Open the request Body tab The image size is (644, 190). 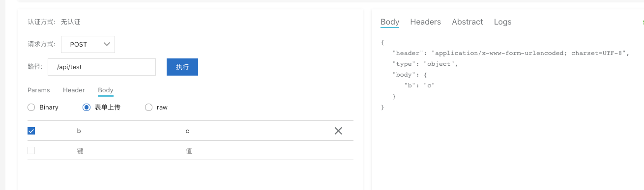click(106, 90)
